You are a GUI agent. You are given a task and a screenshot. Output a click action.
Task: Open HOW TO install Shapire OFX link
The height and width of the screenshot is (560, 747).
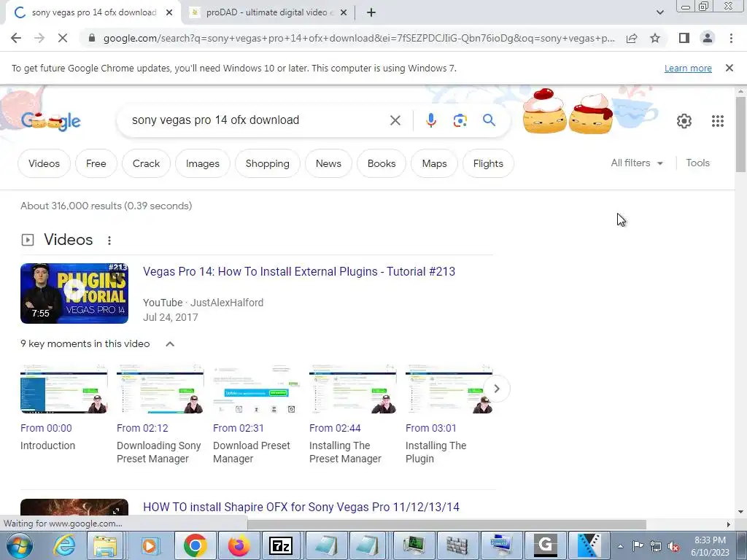pos(301,507)
